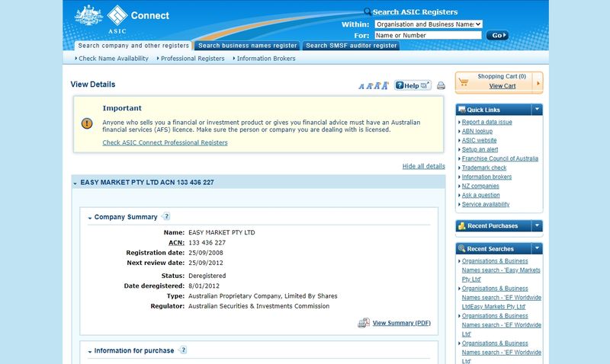This screenshot has width=610, height=364.
Task: Click the Name or Number search field
Action: pos(428,35)
